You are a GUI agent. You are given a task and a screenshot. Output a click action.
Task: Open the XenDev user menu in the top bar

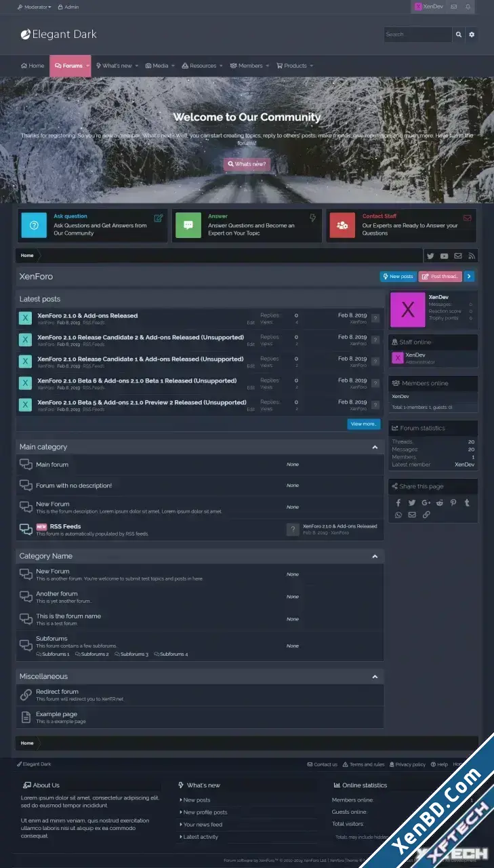click(x=428, y=7)
